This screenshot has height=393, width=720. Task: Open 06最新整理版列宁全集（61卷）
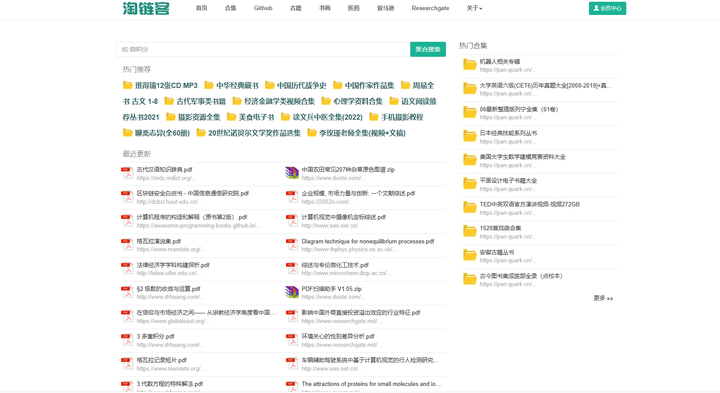click(519, 109)
